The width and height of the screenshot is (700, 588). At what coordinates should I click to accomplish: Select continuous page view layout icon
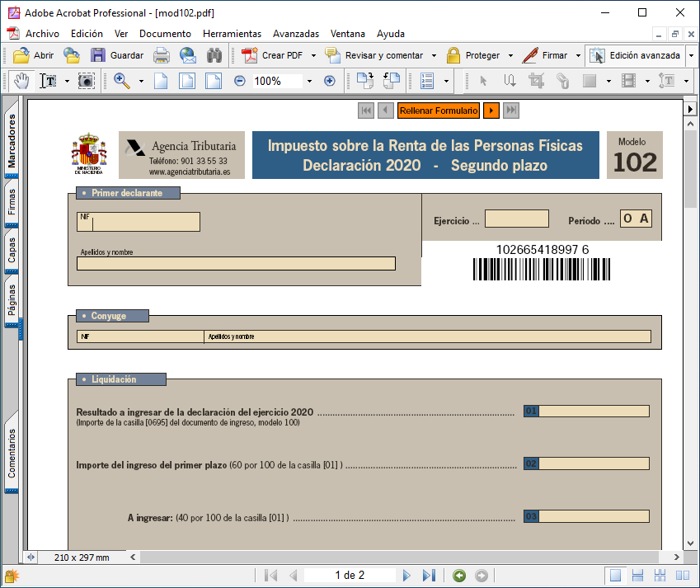click(x=637, y=576)
